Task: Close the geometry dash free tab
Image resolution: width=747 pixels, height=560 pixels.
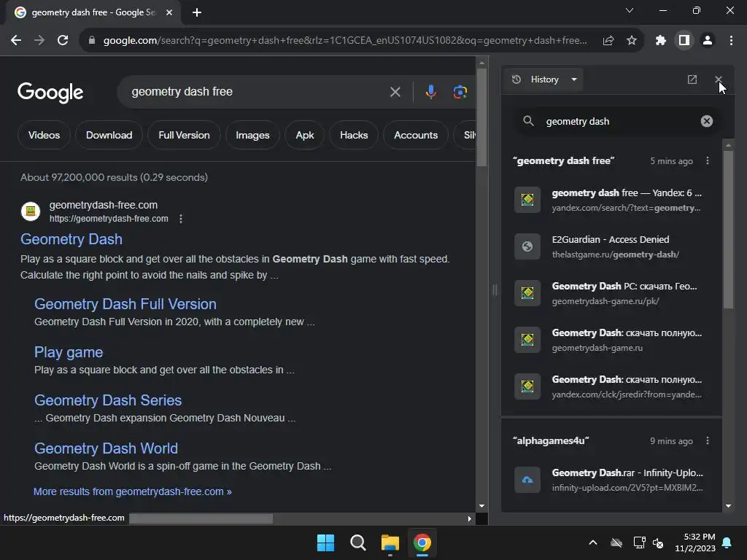Action: [x=169, y=12]
